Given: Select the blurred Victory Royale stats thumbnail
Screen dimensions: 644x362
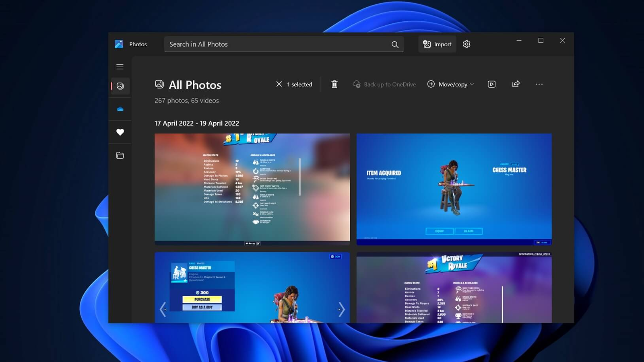Looking at the screenshot, I should coord(252,189).
